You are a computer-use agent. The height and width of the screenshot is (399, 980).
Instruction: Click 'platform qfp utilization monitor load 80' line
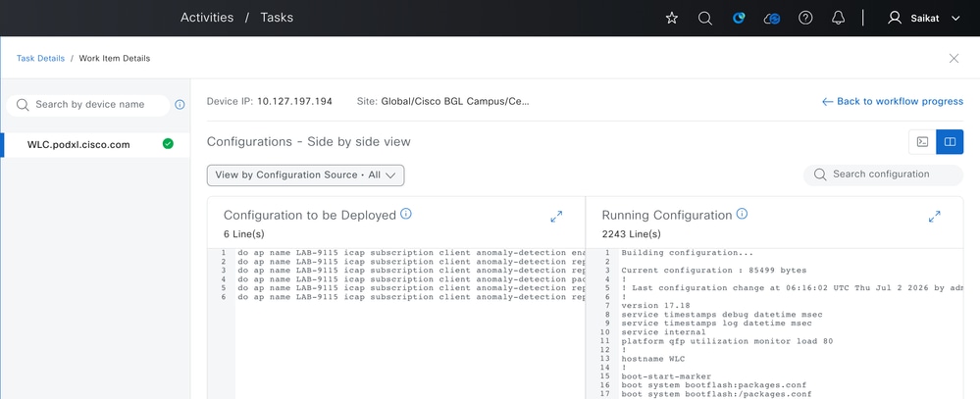727,341
